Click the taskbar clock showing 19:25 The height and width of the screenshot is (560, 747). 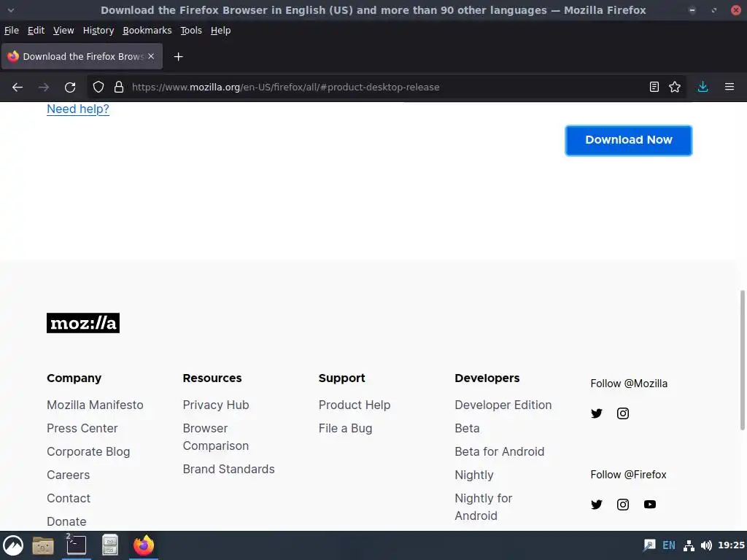pos(731,545)
